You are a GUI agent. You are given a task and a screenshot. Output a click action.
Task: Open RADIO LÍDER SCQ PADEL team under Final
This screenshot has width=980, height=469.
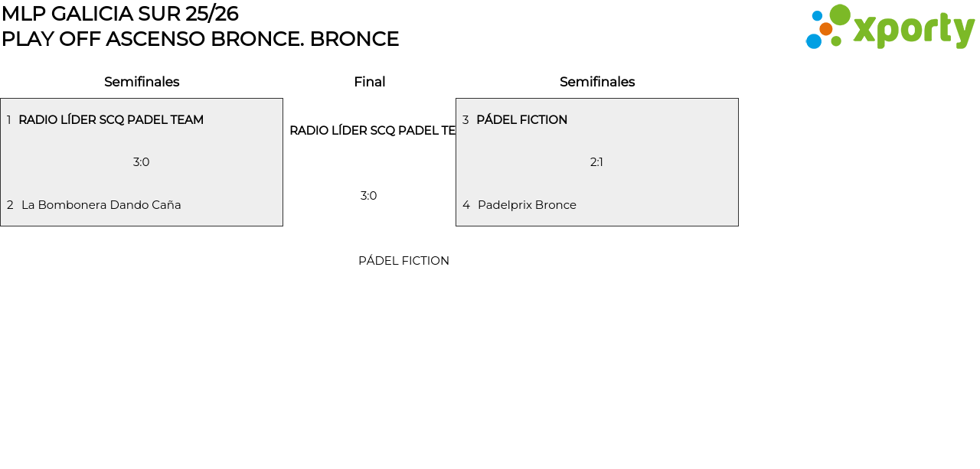pos(372,131)
